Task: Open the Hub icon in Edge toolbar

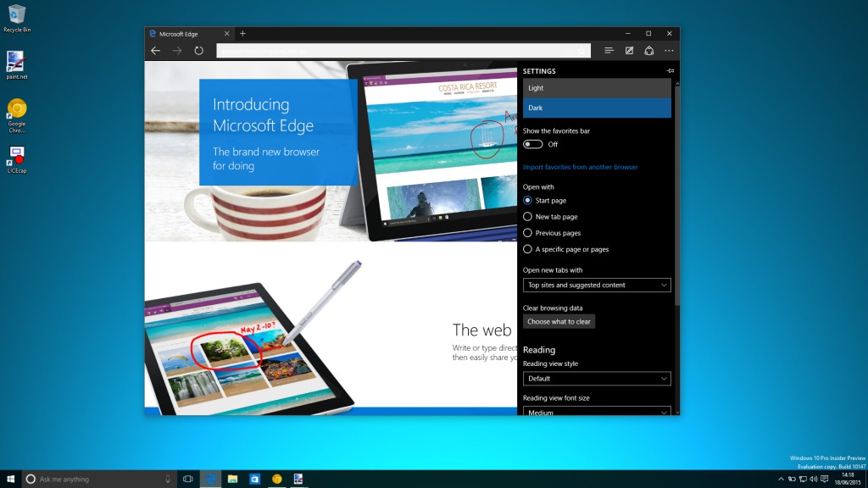Action: [x=609, y=50]
